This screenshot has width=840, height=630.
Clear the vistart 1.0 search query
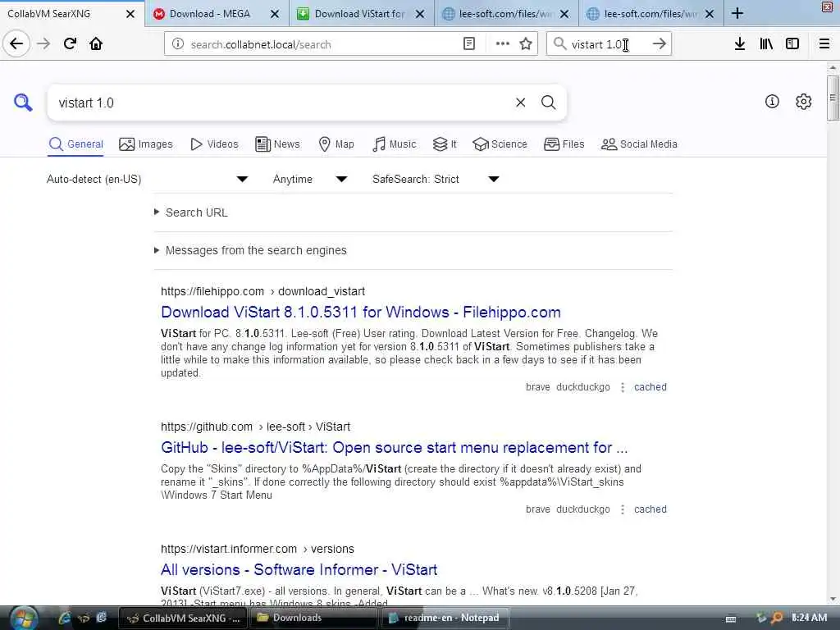click(520, 103)
